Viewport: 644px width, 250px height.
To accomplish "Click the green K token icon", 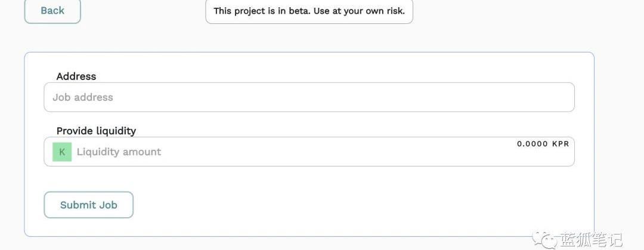I will 62,152.
